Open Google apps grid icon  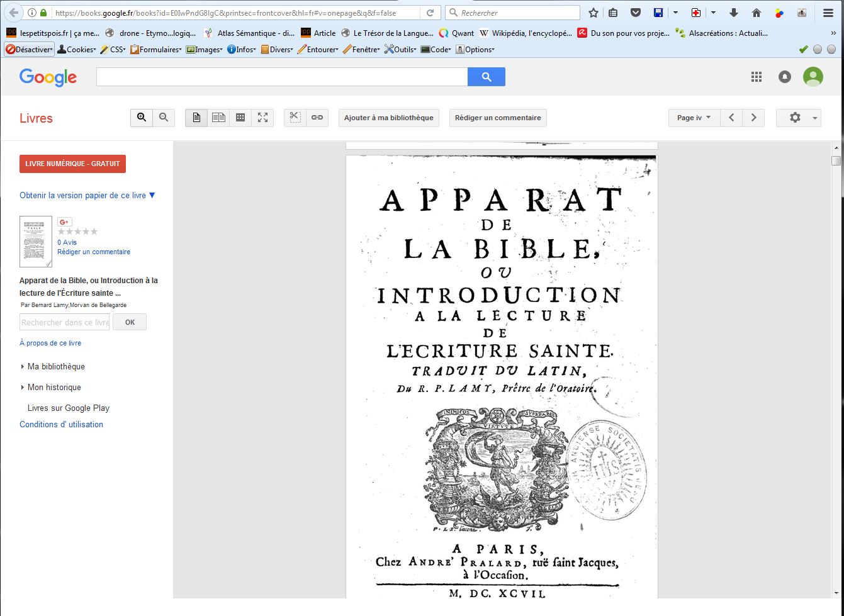pos(757,77)
